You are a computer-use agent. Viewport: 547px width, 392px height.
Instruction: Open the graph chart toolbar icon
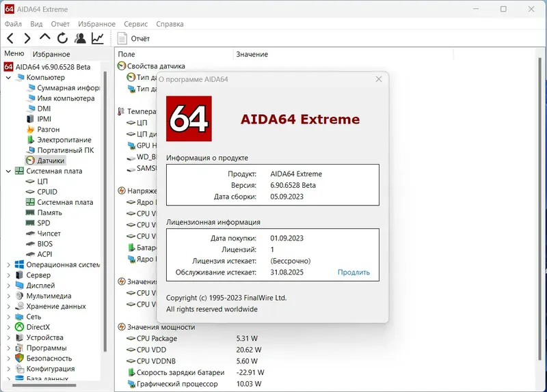tap(98, 38)
